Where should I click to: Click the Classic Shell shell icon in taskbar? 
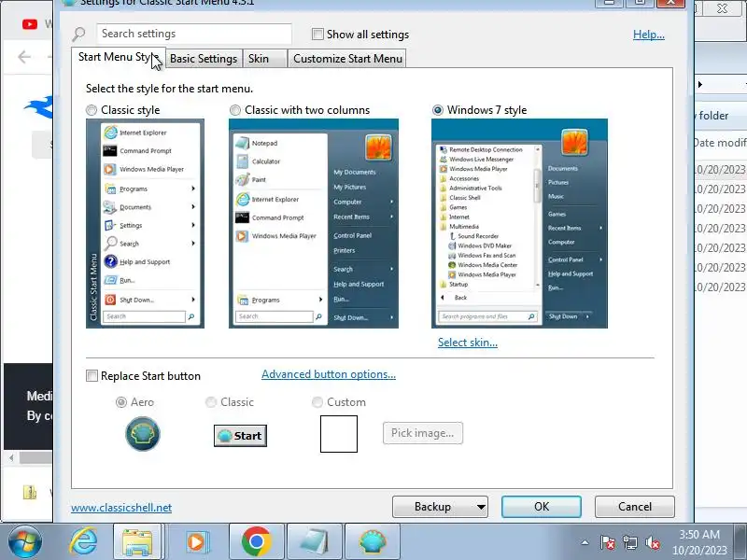[x=373, y=542]
